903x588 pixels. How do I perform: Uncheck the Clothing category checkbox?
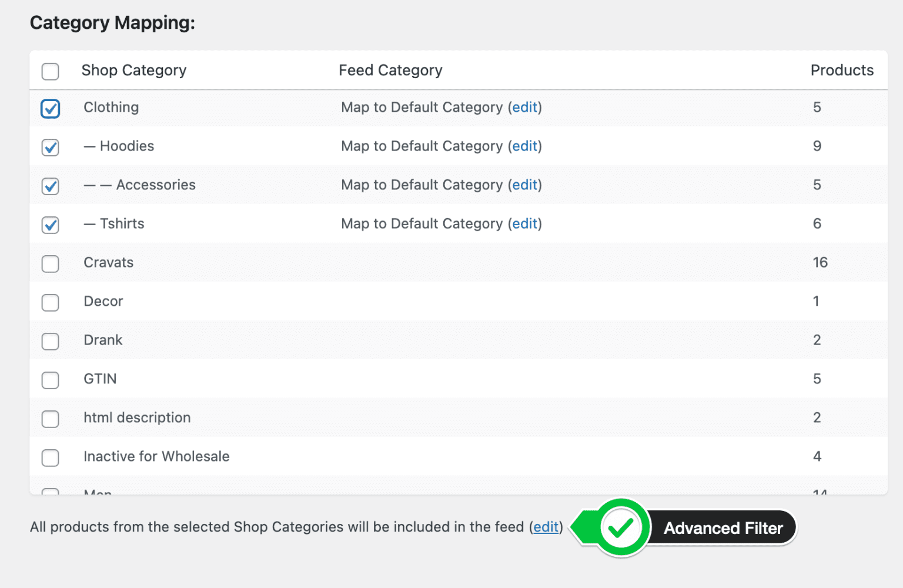50,109
